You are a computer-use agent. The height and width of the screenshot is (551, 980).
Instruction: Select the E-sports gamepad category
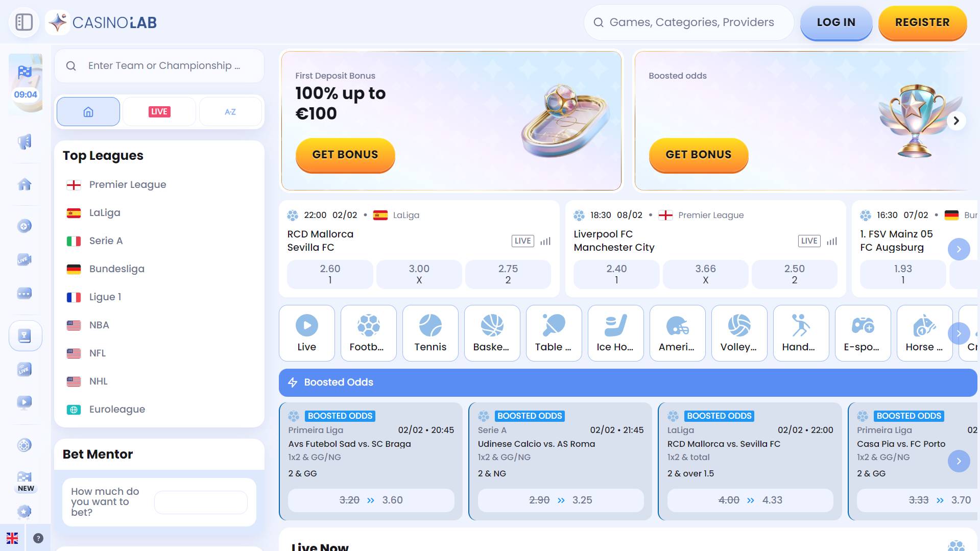863,333
